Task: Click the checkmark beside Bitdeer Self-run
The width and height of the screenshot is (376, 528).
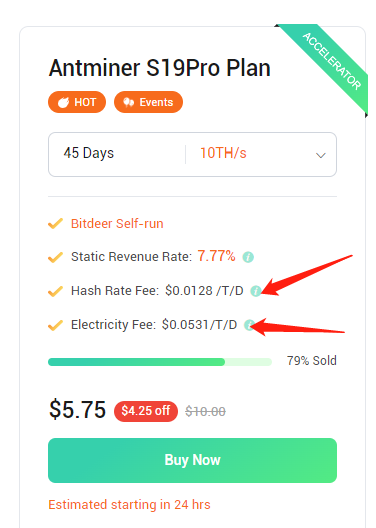Action: point(55,224)
